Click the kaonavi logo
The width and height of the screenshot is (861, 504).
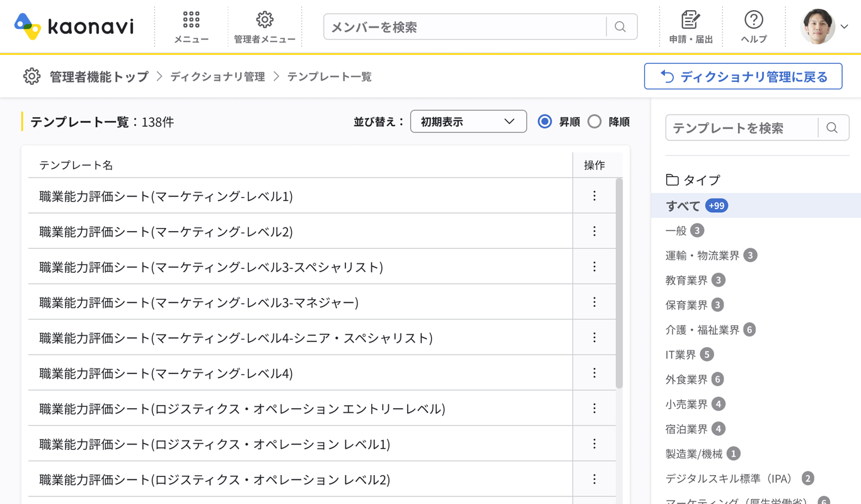(x=74, y=26)
